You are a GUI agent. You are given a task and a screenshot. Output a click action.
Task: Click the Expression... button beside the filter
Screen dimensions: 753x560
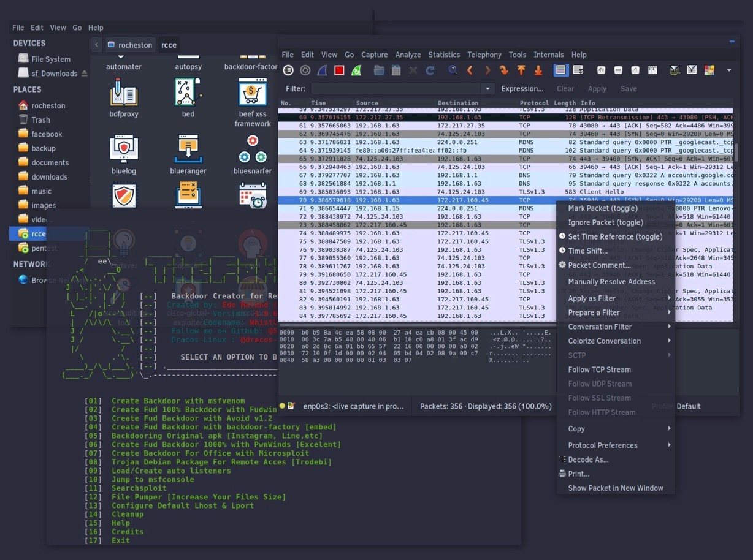522,89
